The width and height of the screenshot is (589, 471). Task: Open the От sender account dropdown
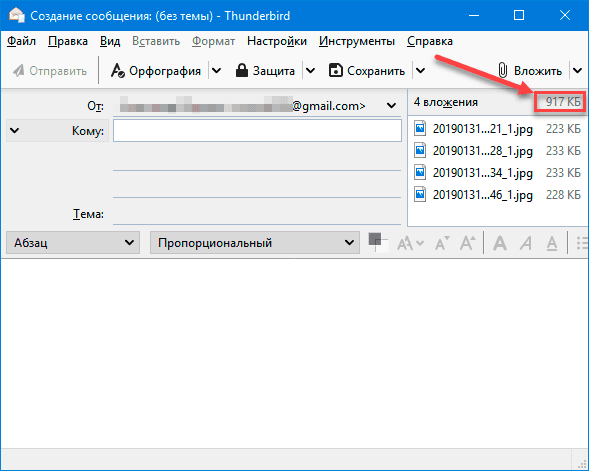tap(391, 106)
